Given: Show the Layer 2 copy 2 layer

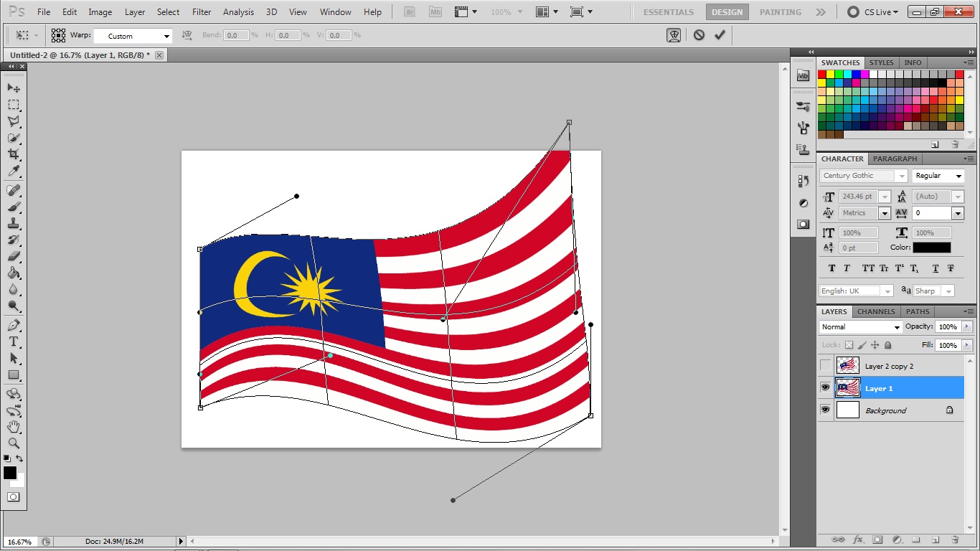Looking at the screenshot, I should point(826,366).
